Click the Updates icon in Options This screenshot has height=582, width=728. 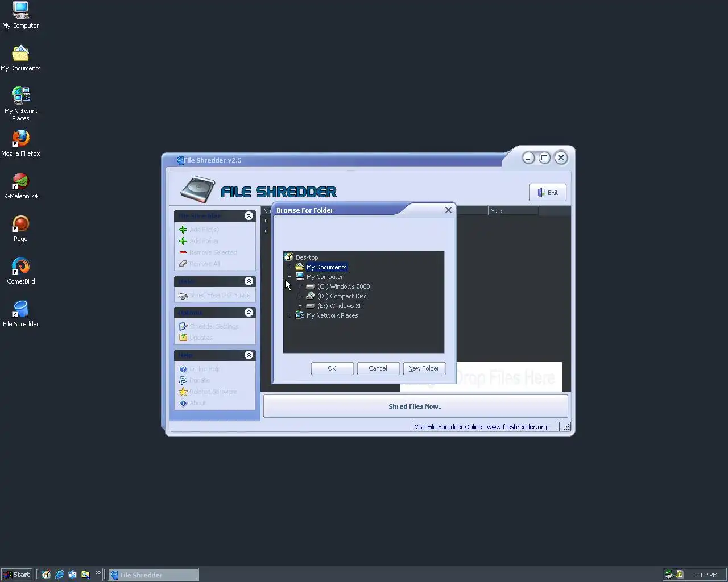(183, 338)
